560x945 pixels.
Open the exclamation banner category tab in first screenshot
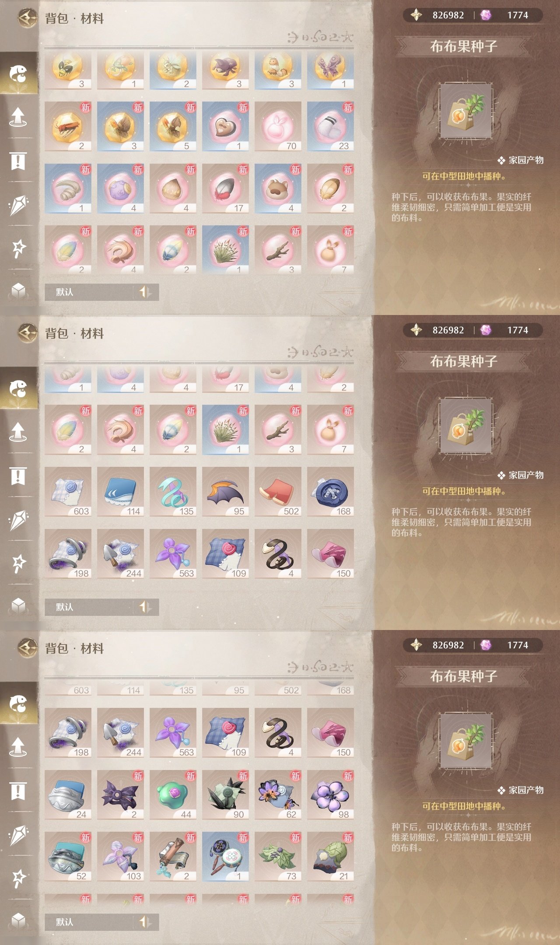18,161
